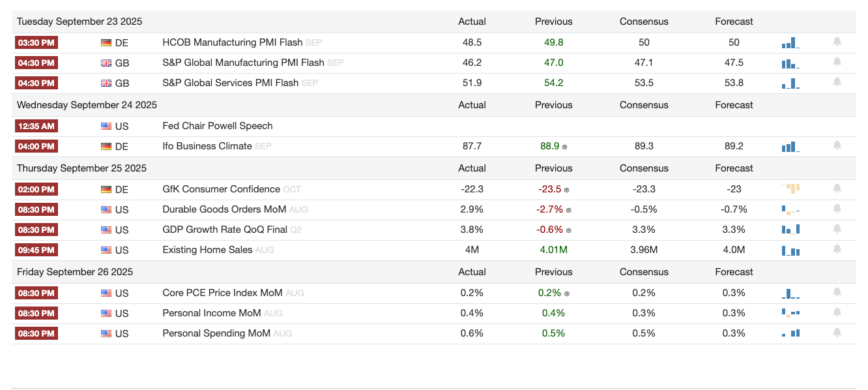Click the 3.8% actual GDP value

[x=472, y=230]
